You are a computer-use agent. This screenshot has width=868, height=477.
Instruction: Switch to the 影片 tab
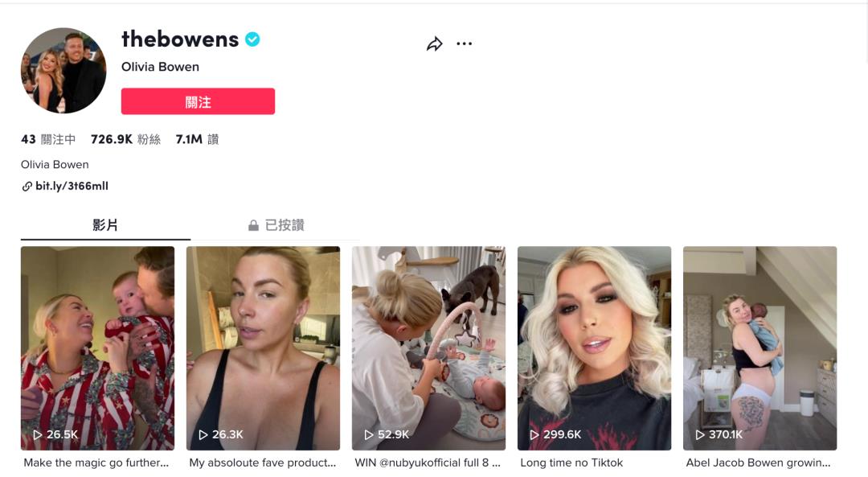105,225
